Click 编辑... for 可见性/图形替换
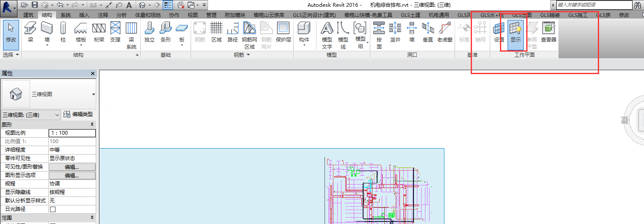The image size is (644, 224). click(x=72, y=167)
